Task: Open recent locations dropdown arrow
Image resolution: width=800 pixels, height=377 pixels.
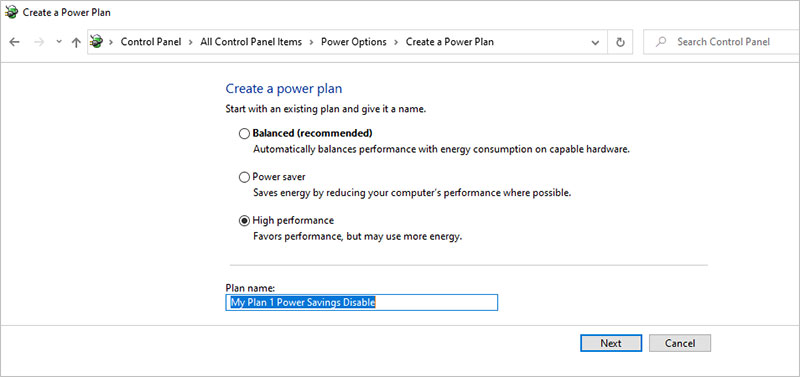Action: pos(59,42)
